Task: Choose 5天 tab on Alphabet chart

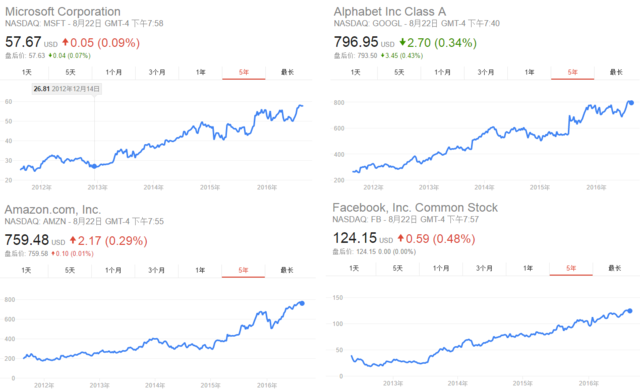Action: [x=399, y=72]
